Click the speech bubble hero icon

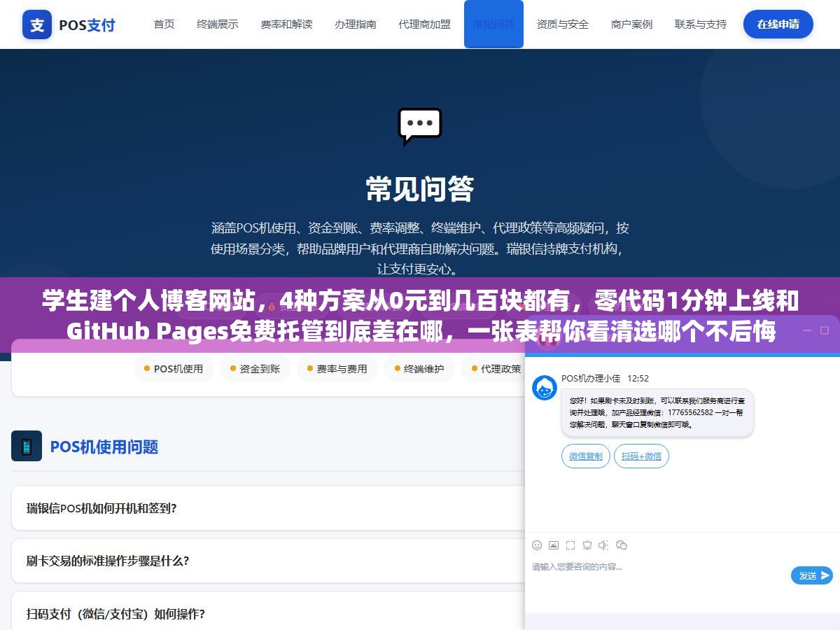[x=420, y=126]
